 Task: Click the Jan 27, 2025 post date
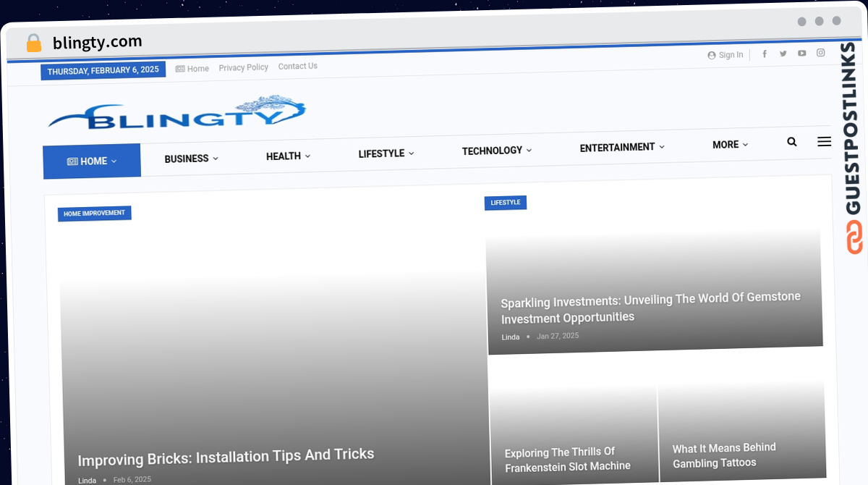pyautogui.click(x=558, y=336)
